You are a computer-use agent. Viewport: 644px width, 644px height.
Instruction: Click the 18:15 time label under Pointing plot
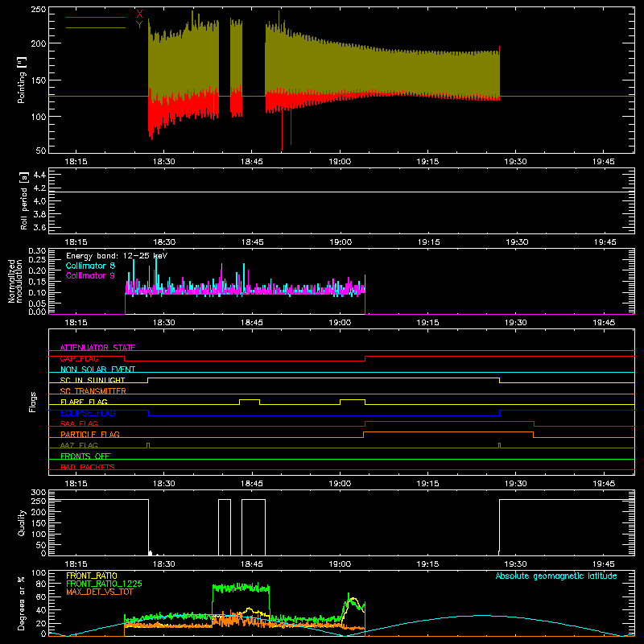pos(76,162)
